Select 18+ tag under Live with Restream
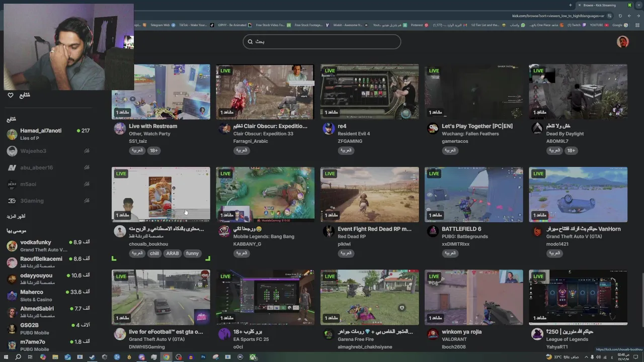The height and width of the screenshot is (362, 644). pos(153,150)
